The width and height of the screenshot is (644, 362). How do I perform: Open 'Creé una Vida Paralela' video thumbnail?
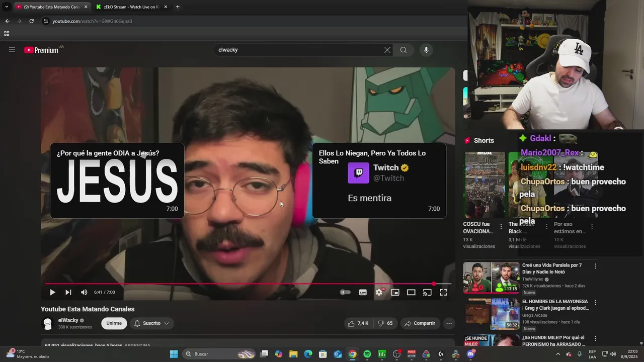(x=491, y=278)
